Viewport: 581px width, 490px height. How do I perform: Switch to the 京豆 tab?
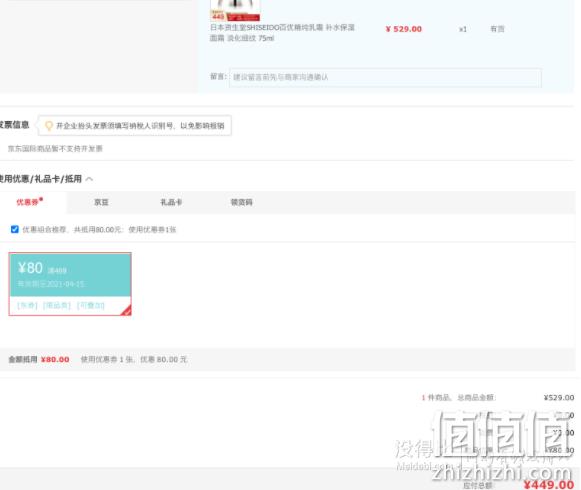click(x=101, y=202)
